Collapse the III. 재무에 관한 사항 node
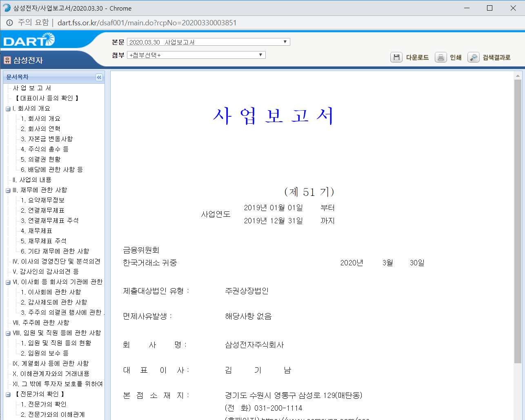This screenshot has width=525, height=420. click(x=8, y=190)
